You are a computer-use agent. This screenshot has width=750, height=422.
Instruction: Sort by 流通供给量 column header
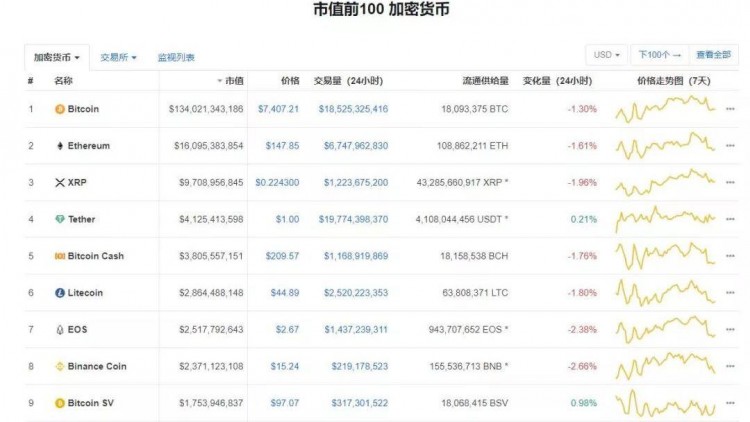[x=485, y=81]
